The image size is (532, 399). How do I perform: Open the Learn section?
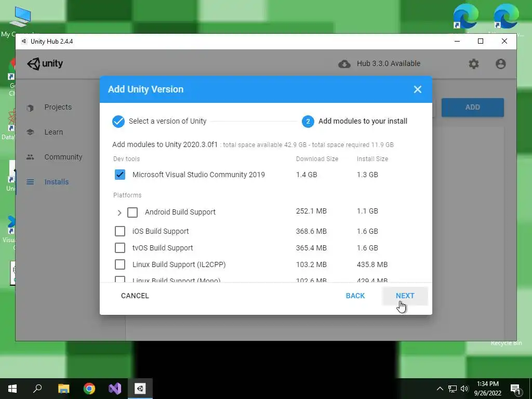tap(54, 132)
